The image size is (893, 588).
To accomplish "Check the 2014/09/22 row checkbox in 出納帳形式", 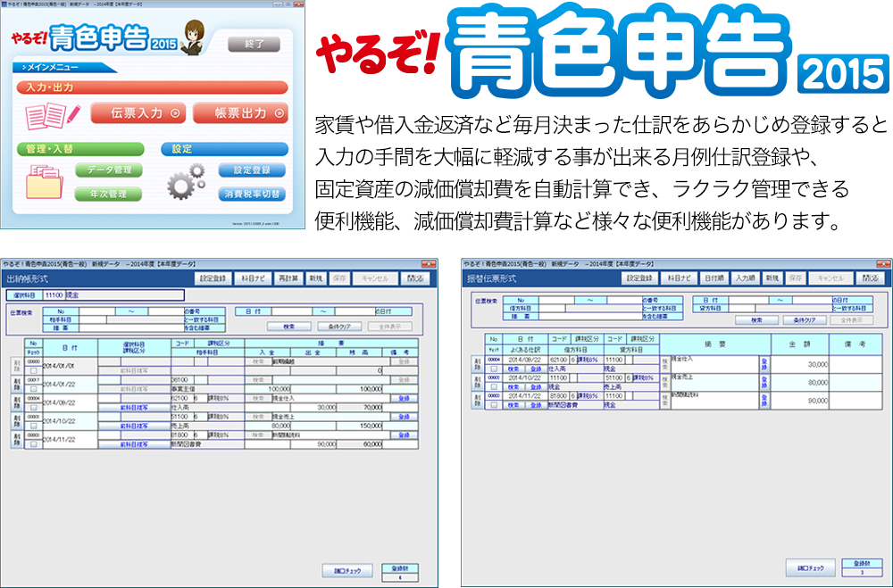I will click(x=34, y=407).
